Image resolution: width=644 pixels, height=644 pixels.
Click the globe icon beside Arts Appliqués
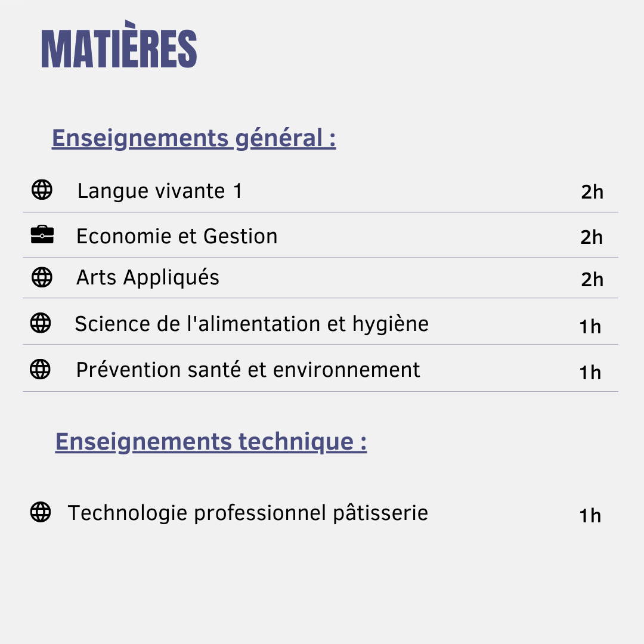click(42, 277)
